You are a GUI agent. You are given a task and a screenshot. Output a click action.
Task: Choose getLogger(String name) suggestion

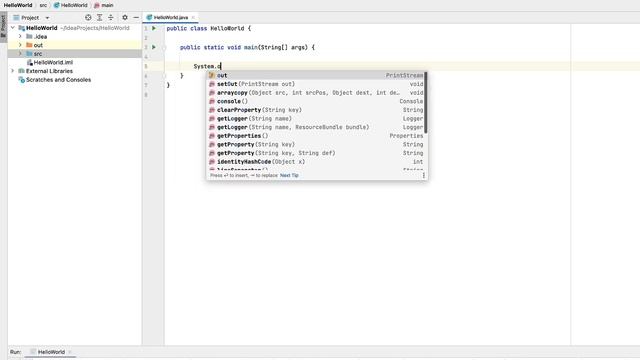click(x=316, y=118)
